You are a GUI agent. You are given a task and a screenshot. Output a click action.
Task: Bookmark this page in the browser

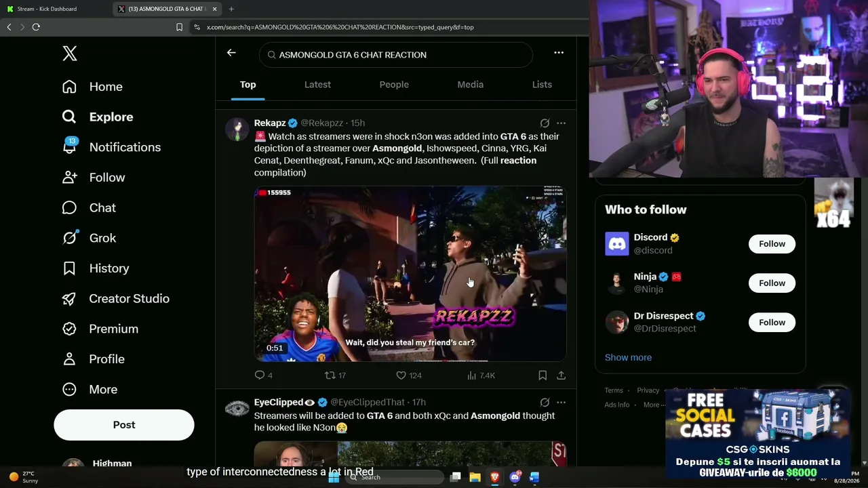click(x=179, y=27)
